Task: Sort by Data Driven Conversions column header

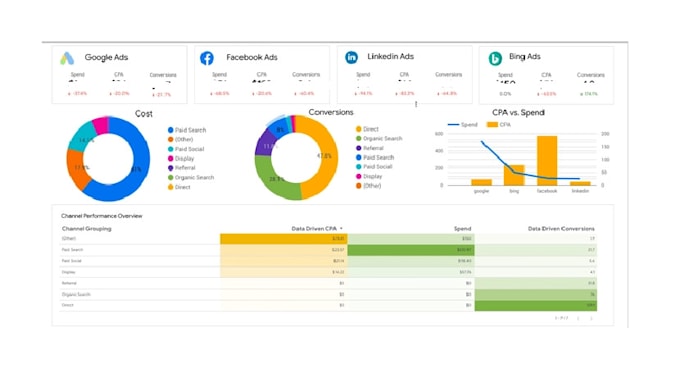Action: click(x=561, y=229)
